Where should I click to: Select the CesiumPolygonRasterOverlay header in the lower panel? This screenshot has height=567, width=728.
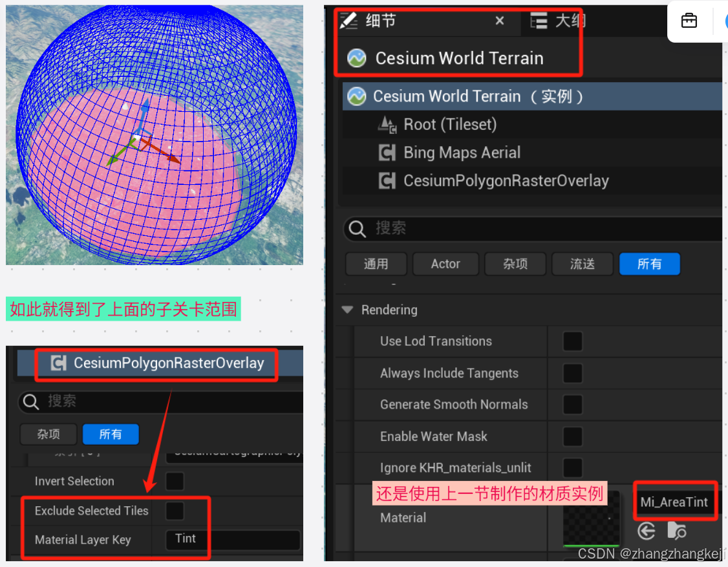click(x=160, y=363)
